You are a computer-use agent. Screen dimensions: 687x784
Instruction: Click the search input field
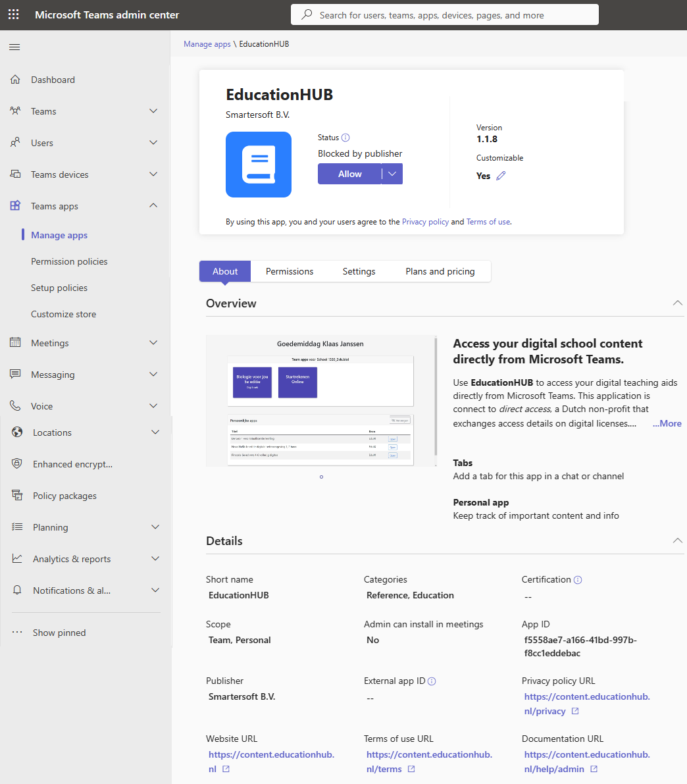pos(444,14)
